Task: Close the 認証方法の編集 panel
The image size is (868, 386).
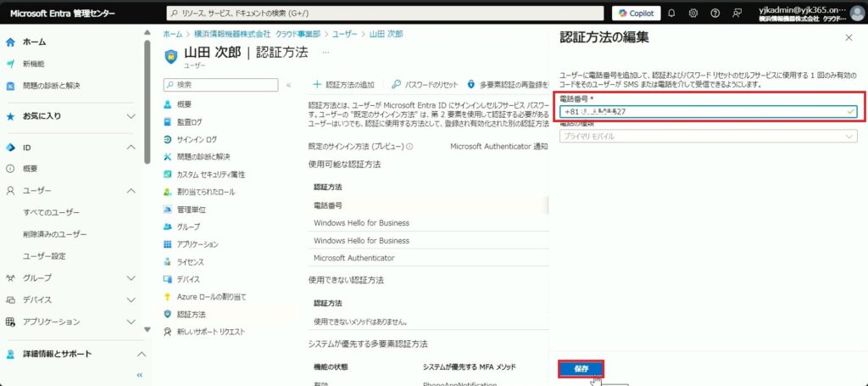Action: (849, 37)
